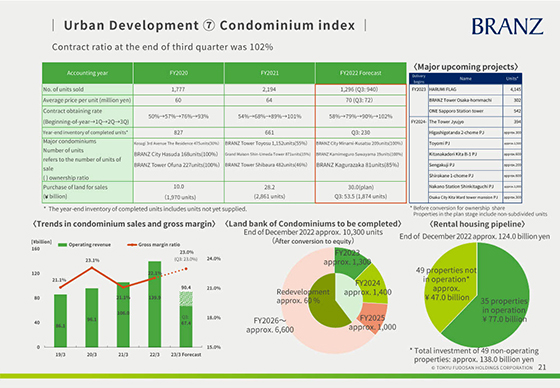The height and width of the screenshot is (388, 560).
Task: Click 'BRANZ City Hasuda 168units(100%)'
Action: pos(176,154)
